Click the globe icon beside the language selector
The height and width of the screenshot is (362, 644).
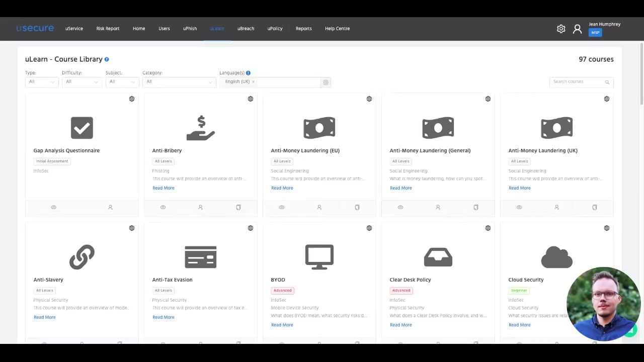coord(326,82)
